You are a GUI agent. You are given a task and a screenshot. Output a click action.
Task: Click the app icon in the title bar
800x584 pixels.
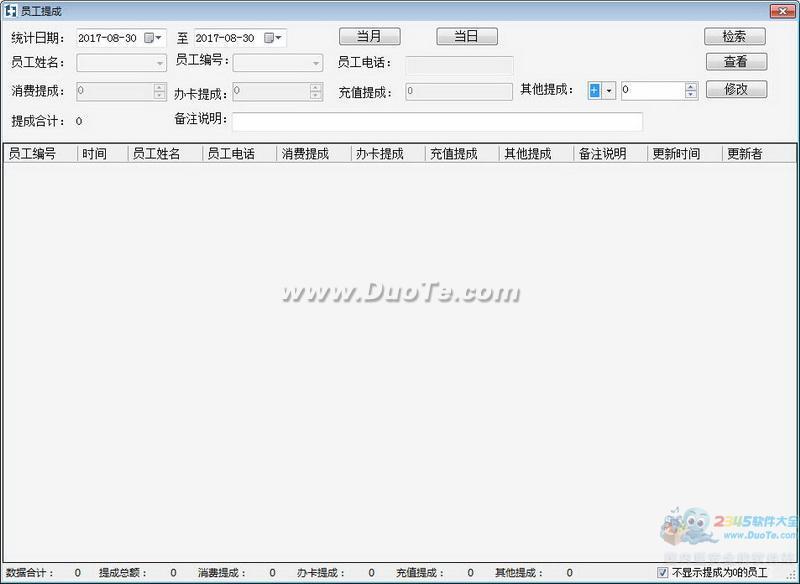click(10, 10)
